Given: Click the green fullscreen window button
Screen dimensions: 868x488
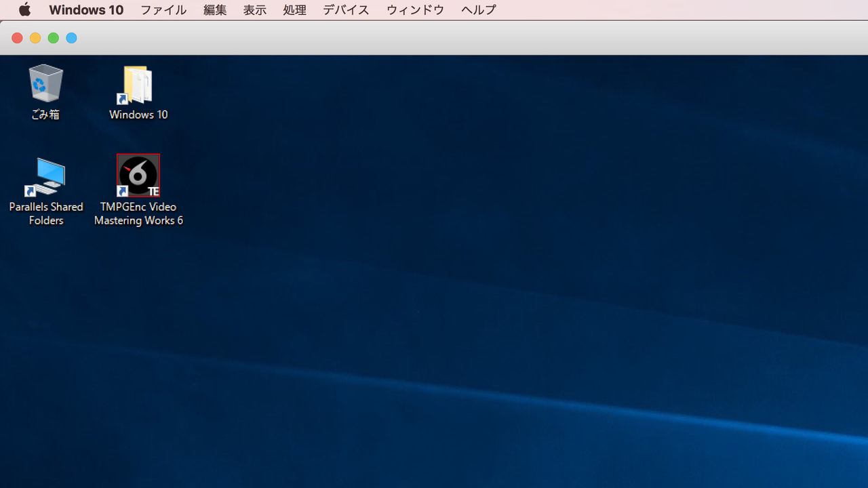Looking at the screenshot, I should click(54, 38).
